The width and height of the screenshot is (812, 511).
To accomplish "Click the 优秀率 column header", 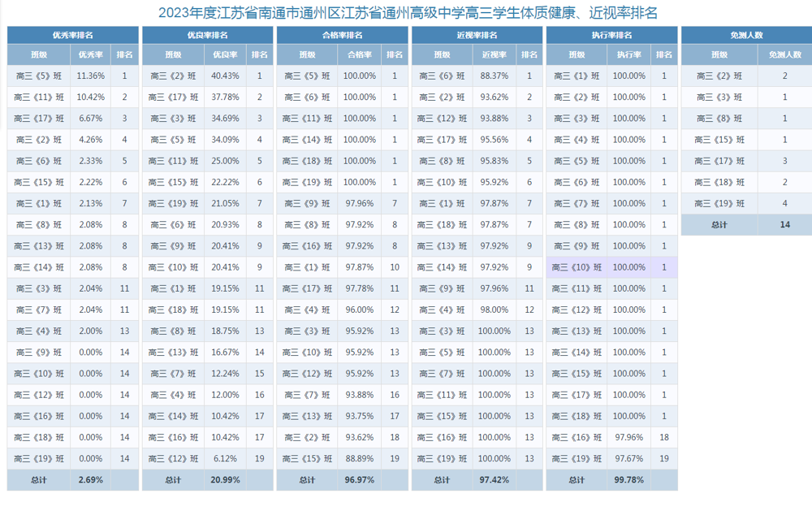I will coord(90,54).
